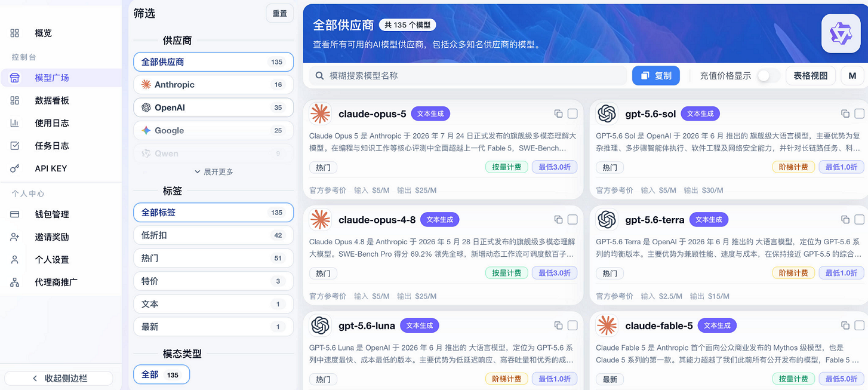Click the 模型广场 store icon

(15, 78)
